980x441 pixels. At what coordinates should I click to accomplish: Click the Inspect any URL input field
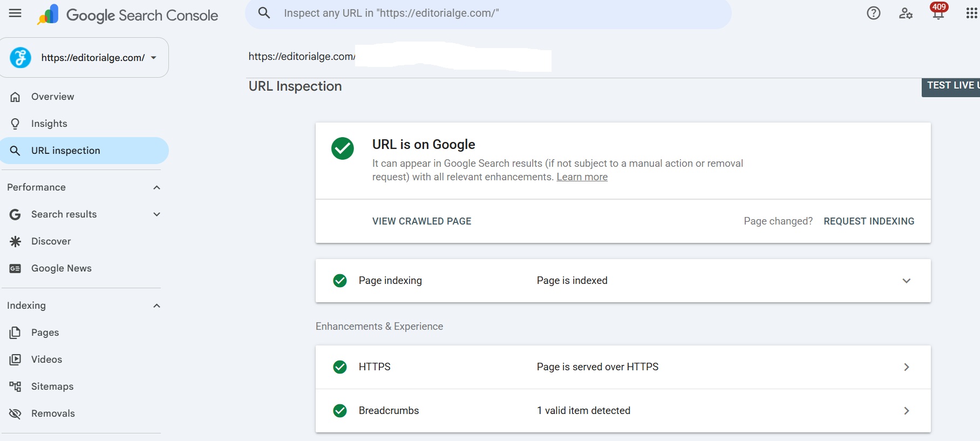coord(488,13)
